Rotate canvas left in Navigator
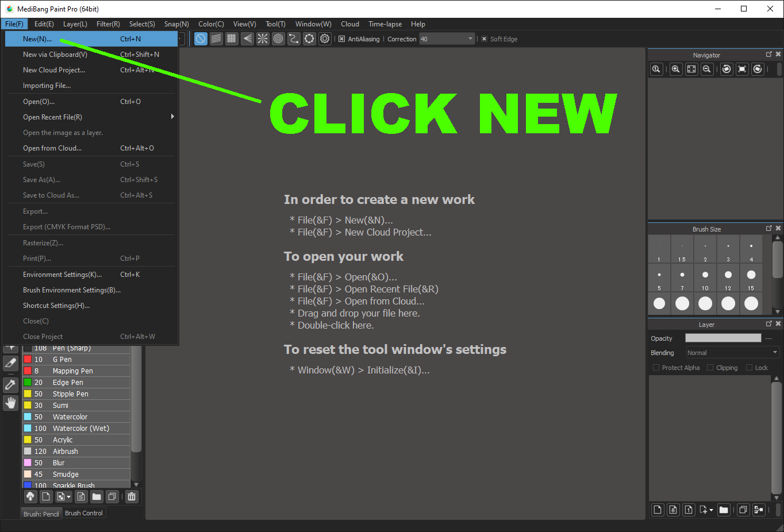Screen dimensions: 784x532 pos(727,69)
